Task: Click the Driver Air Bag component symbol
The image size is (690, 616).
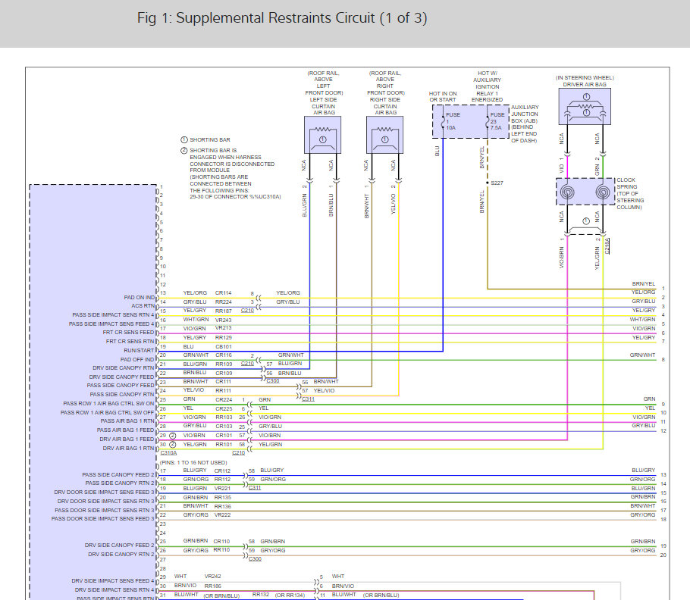Action: pyautogui.click(x=585, y=106)
